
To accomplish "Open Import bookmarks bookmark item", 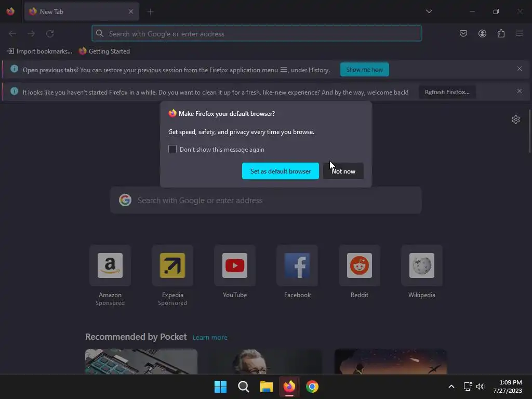I will (x=39, y=51).
